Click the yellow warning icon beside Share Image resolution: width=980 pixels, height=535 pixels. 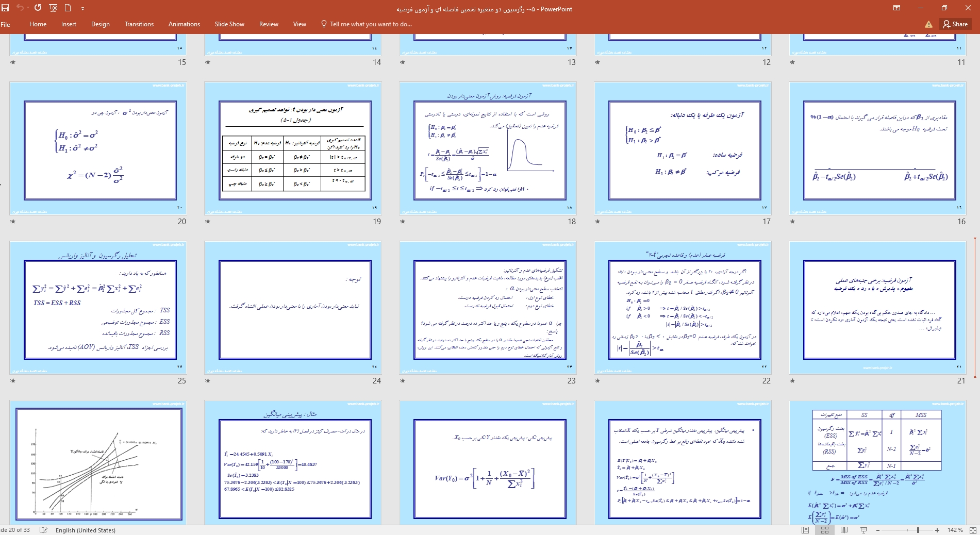pyautogui.click(x=928, y=24)
